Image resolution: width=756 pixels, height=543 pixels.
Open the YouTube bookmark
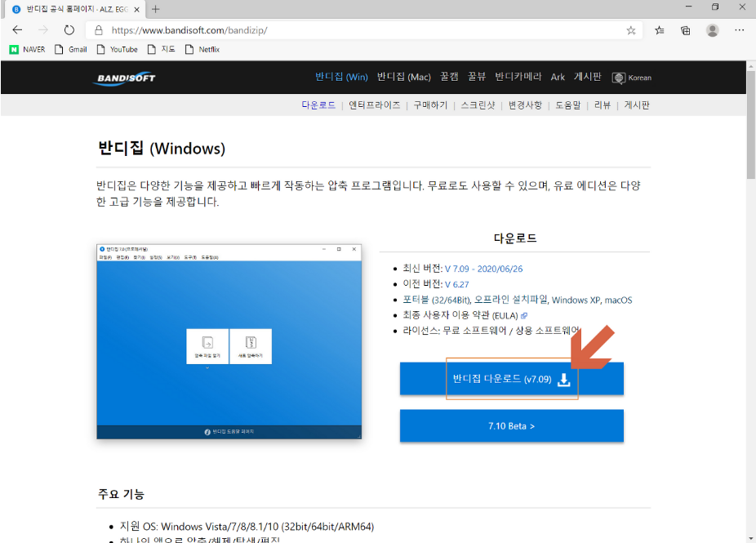tap(118, 49)
